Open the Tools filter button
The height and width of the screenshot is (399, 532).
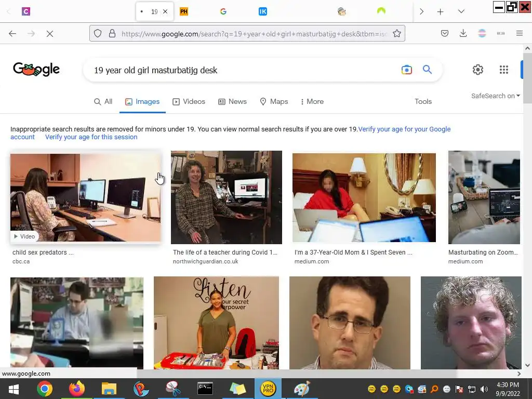[423, 101]
